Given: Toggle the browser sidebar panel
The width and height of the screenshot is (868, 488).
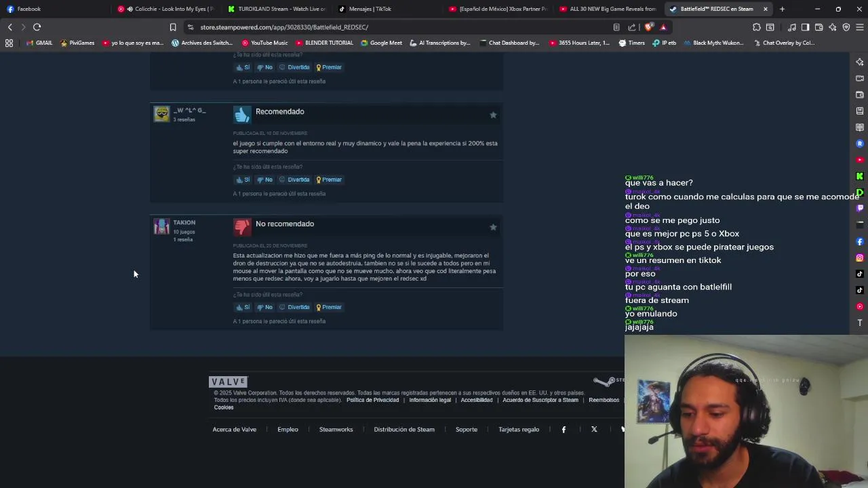Looking at the screenshot, I should 806,27.
